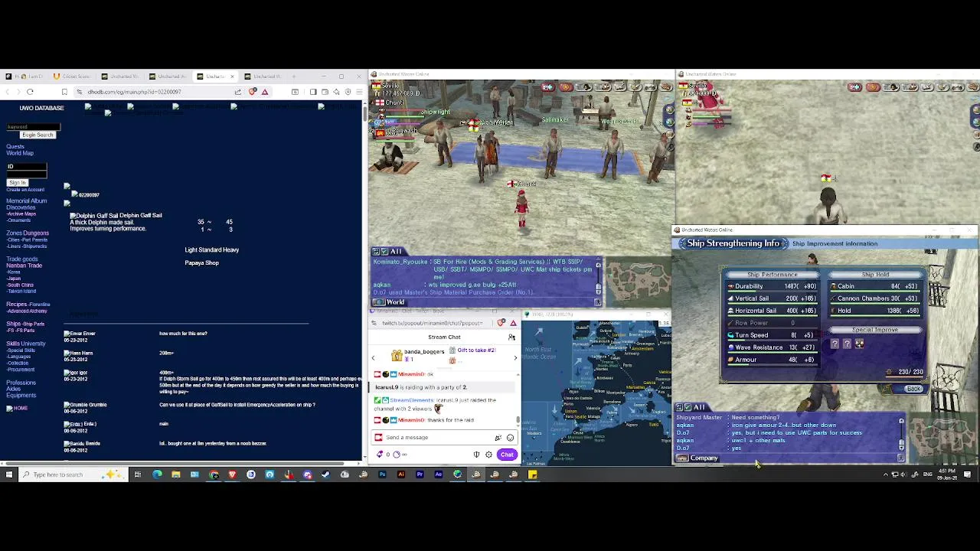Click the Cannon Chambers stat row
Screen dimensions: 980x551
click(875, 298)
